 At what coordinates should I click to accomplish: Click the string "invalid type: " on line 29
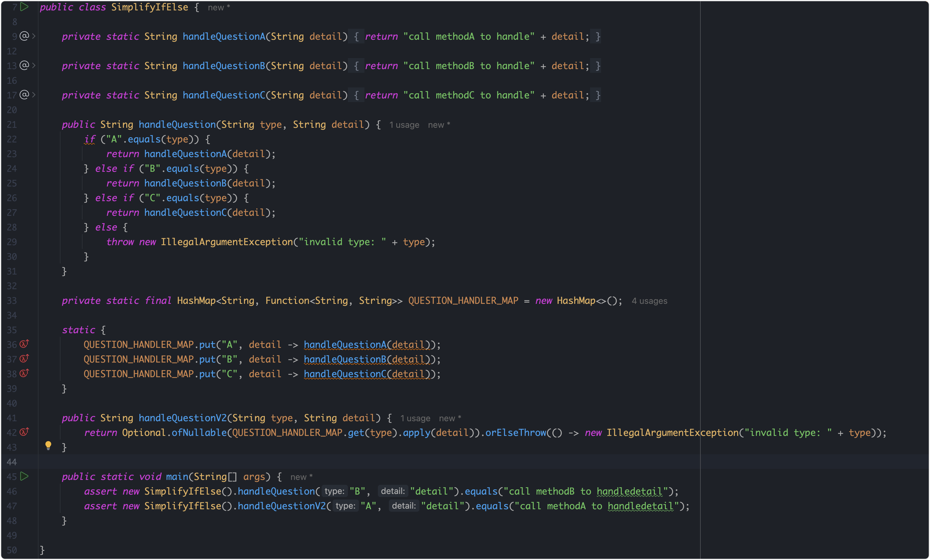[x=342, y=242]
